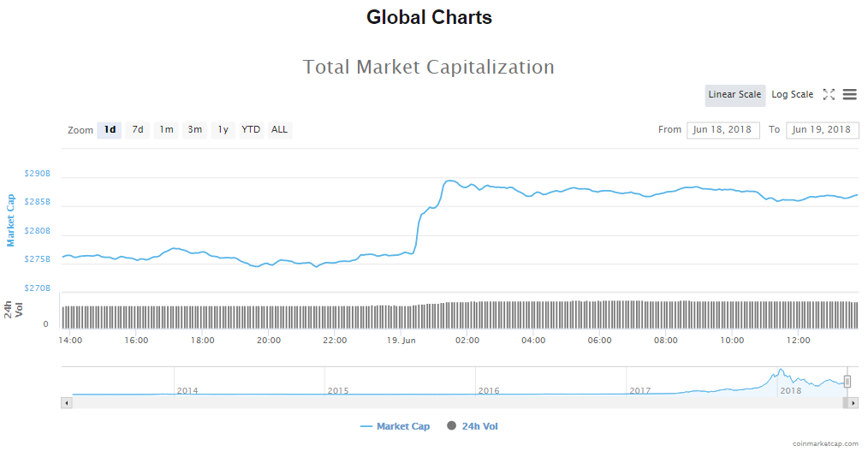Choose the YTD zoom option
The image size is (868, 451).
coord(251,130)
